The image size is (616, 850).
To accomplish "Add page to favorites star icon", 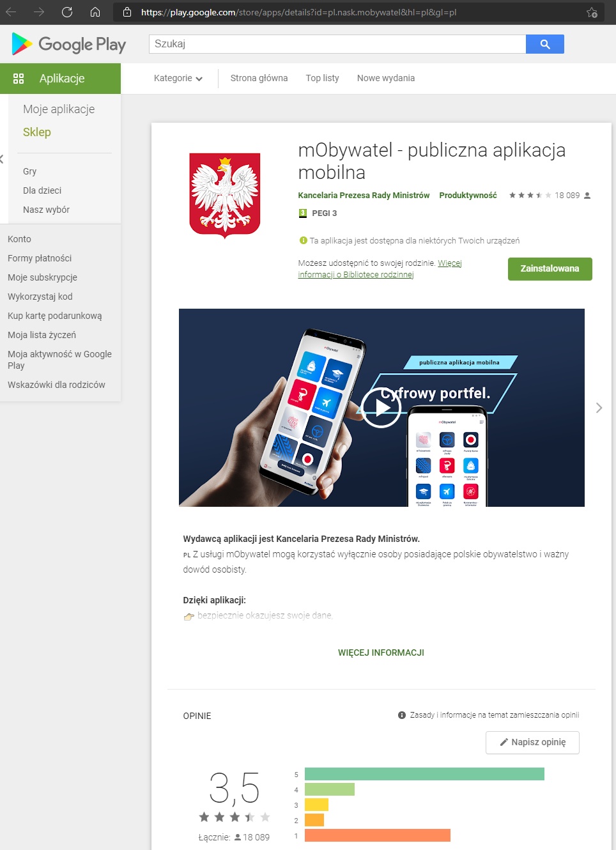I will (x=592, y=12).
